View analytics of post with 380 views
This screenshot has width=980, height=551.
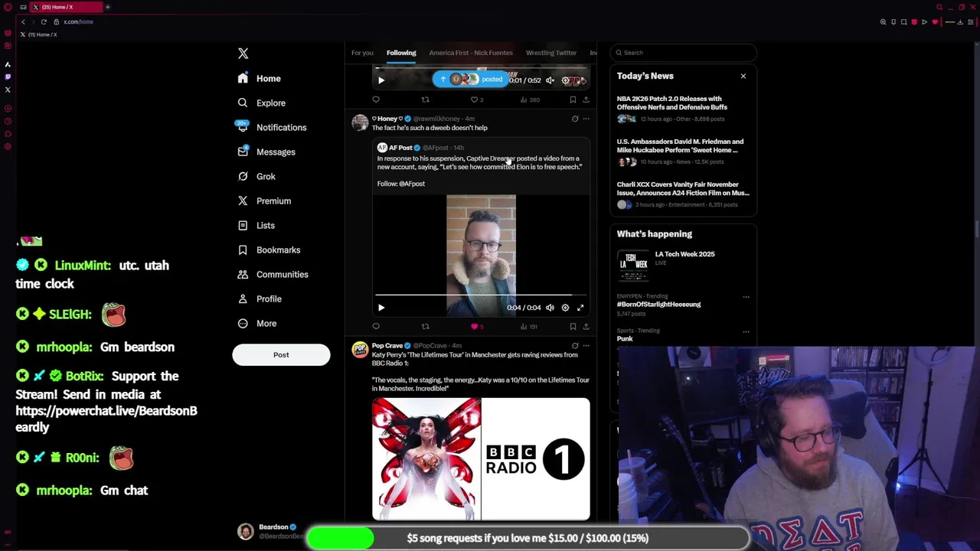(x=530, y=99)
